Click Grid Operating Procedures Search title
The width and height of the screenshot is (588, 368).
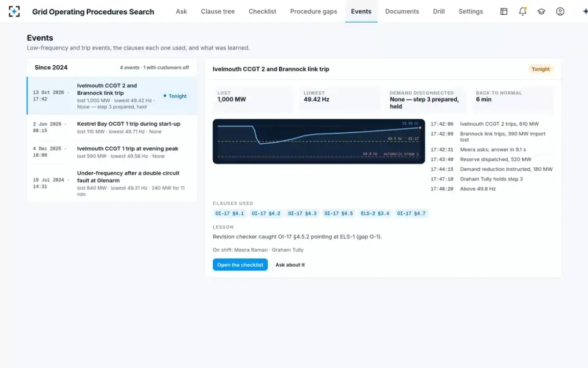coord(93,12)
